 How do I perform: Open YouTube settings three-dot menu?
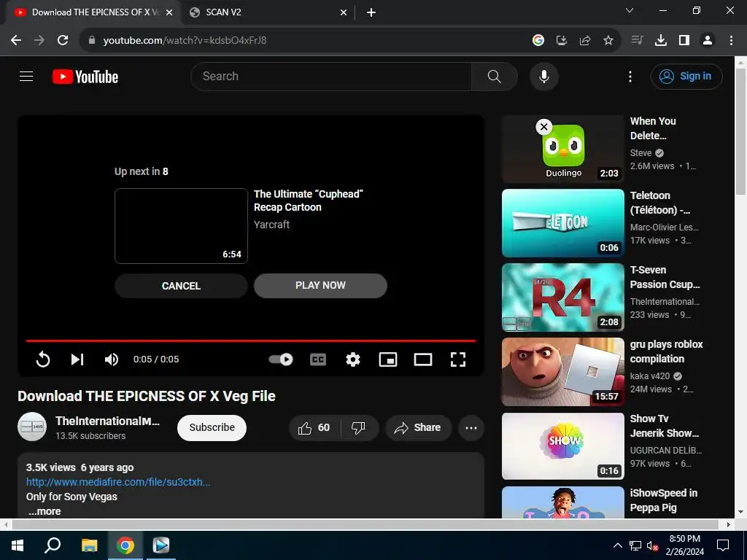(x=630, y=77)
